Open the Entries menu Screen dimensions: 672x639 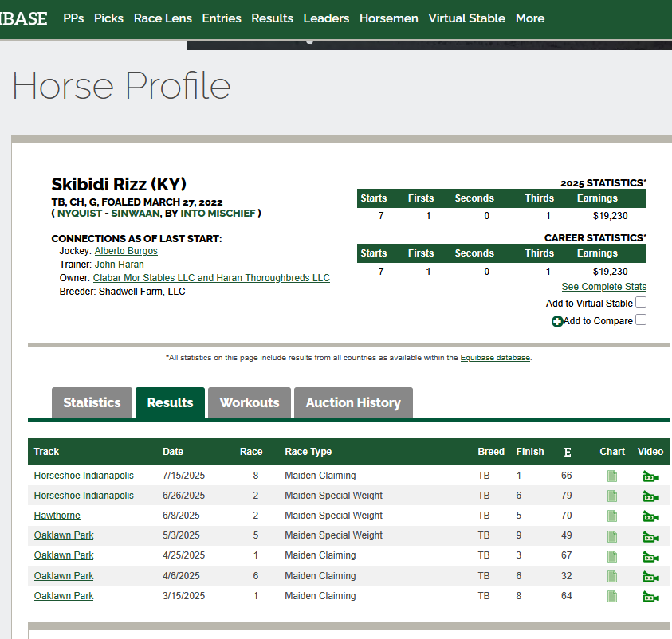click(x=222, y=18)
